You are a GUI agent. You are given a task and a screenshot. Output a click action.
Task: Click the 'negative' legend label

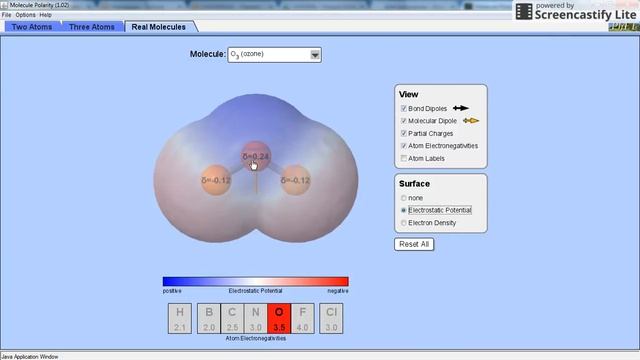coord(338,291)
